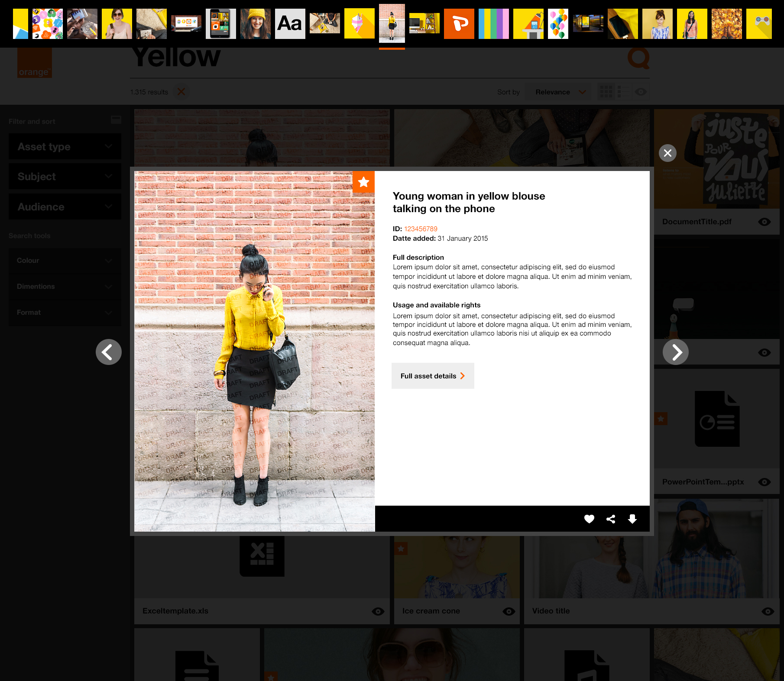784x681 pixels.
Task: Switch to grid view layout
Action: [606, 92]
